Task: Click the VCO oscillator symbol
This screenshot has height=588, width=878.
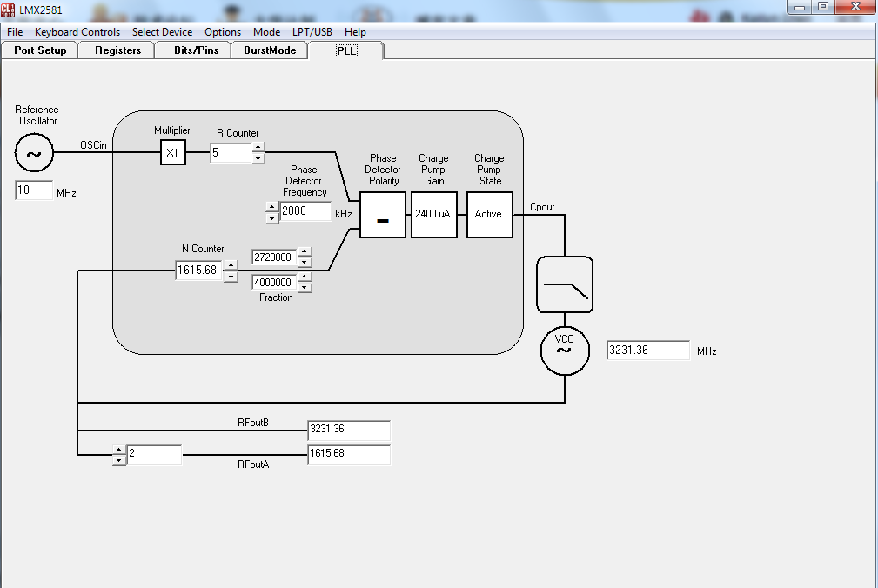Action: [x=565, y=351]
